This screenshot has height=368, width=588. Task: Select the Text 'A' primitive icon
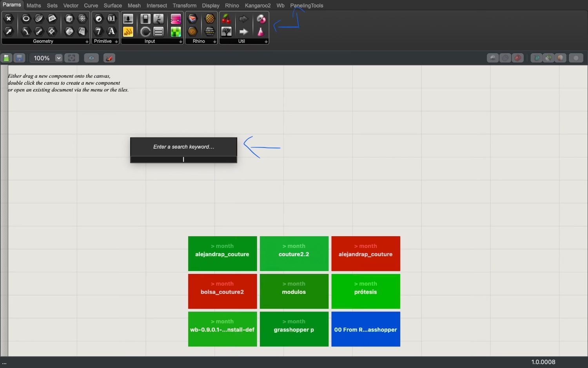[x=111, y=31]
